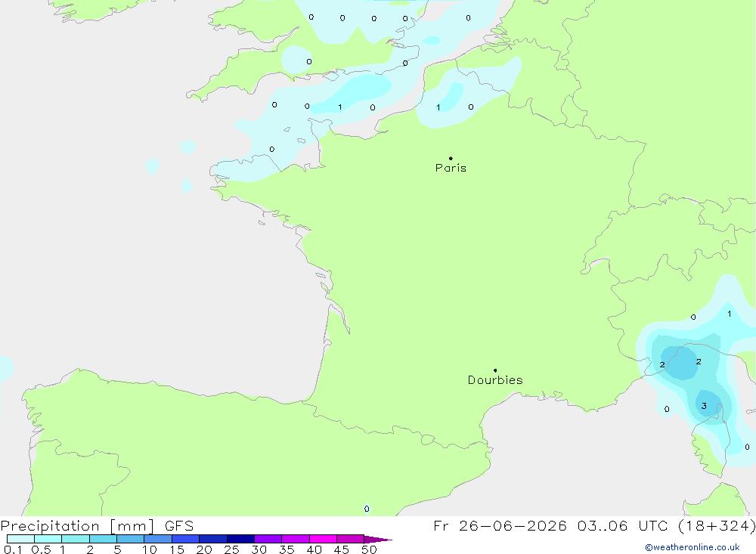Click the legend value label "10"

tap(150, 549)
